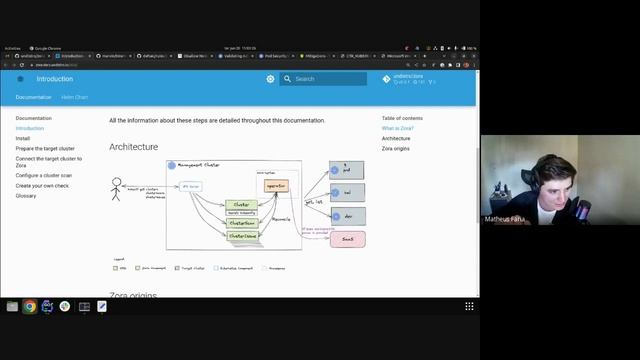Jump to What is Zora? section
Screen dimensions: 640x360
(x=398, y=128)
